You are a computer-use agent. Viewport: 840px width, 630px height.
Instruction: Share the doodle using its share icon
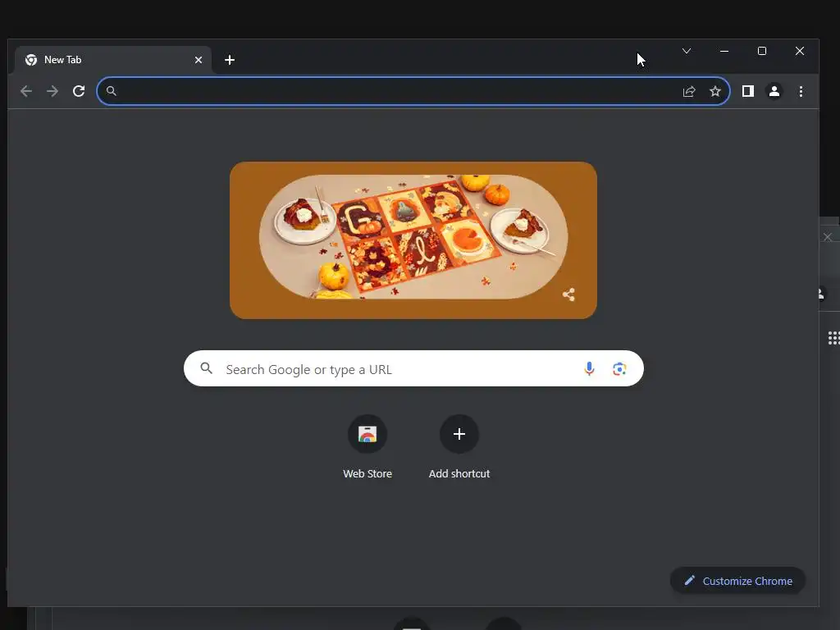[x=569, y=294]
